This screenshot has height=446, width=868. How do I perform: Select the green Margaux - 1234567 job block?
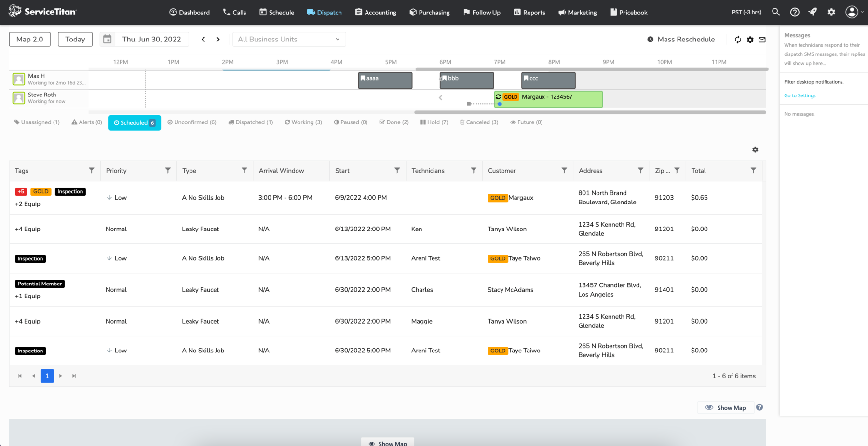548,99
